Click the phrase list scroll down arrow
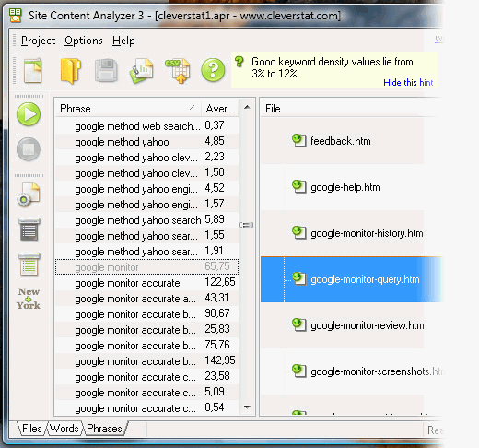 [247, 407]
